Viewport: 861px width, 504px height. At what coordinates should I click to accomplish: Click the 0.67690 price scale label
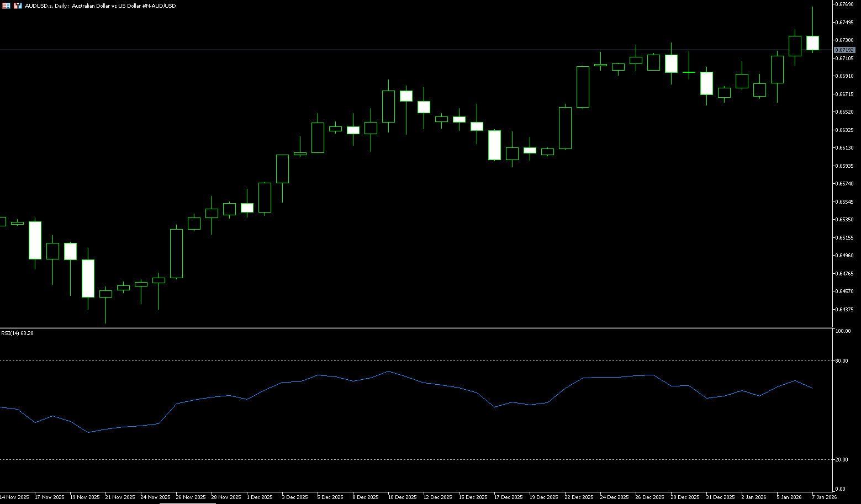[x=845, y=4]
